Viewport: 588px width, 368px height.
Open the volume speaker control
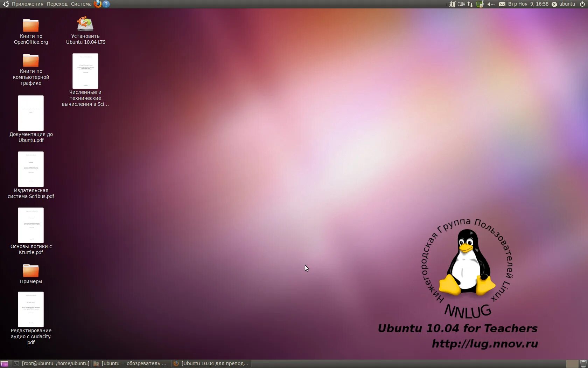click(491, 4)
